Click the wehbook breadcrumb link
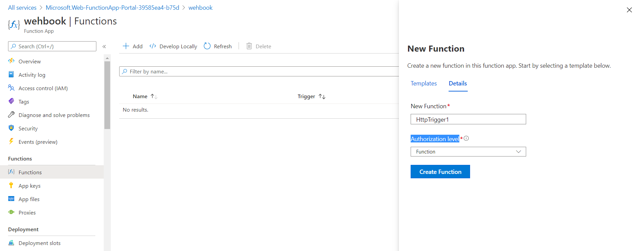The image size is (644, 251). (200, 8)
